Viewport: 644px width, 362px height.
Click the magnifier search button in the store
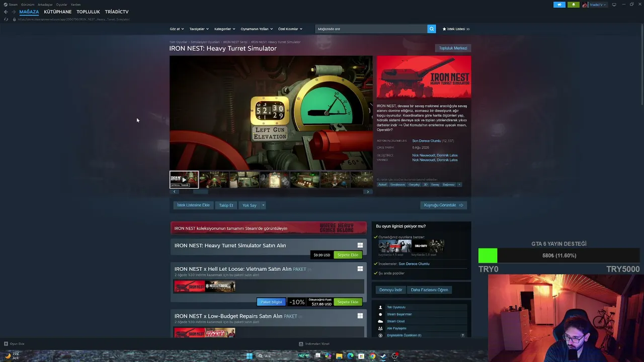point(431,29)
